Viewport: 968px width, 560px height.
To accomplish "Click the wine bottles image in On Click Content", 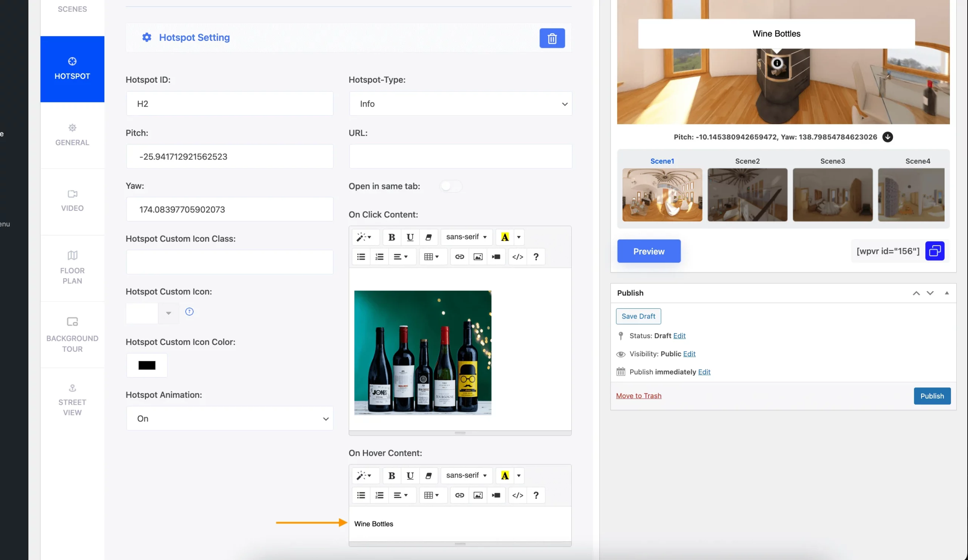I will pyautogui.click(x=422, y=352).
